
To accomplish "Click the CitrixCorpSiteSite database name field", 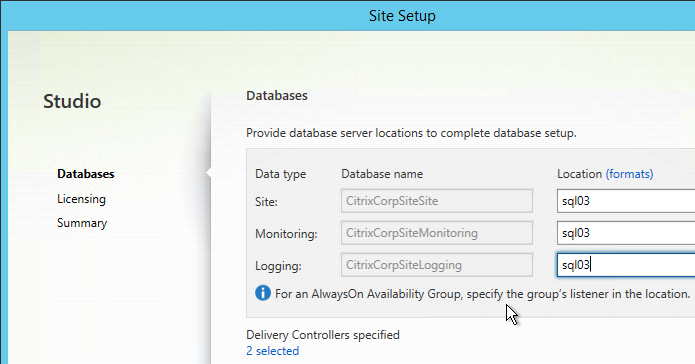I will coord(437,201).
